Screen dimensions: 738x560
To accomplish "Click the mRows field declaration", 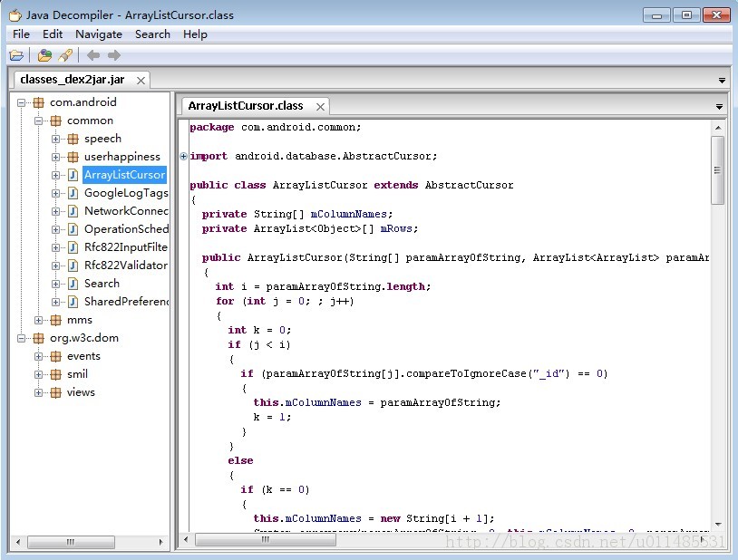I will pos(396,229).
